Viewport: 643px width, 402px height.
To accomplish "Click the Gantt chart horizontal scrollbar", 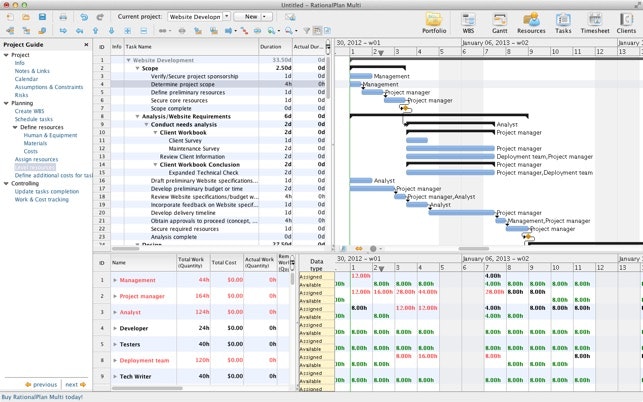I will 474,249.
